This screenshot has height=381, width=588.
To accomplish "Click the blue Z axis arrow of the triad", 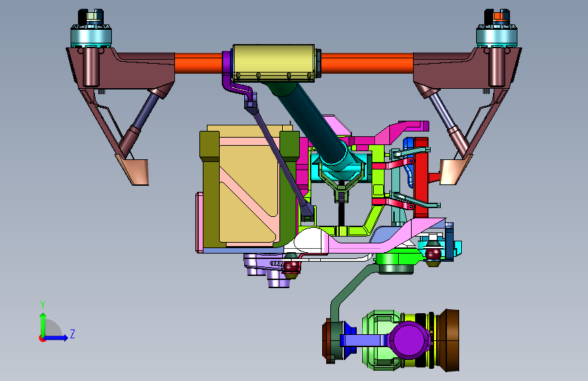I will (56, 338).
